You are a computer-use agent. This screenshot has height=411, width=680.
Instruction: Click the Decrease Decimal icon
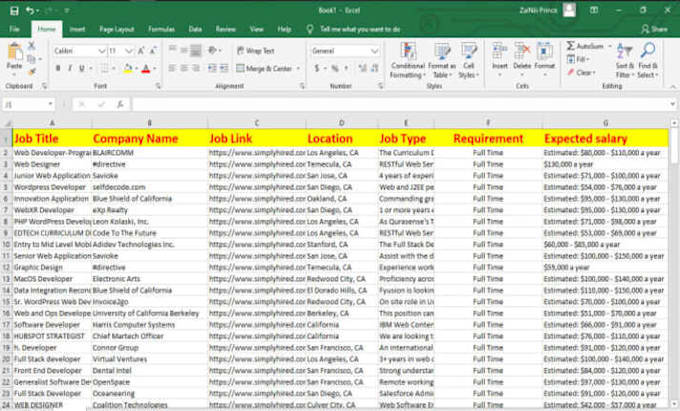pos(375,68)
